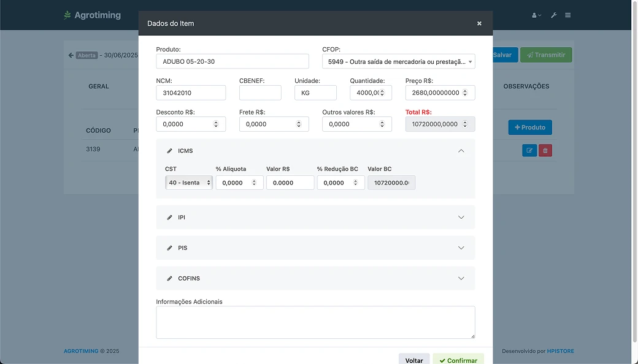Open the hamburger menu icon
Image resolution: width=638 pixels, height=364 pixels.
pyautogui.click(x=568, y=15)
